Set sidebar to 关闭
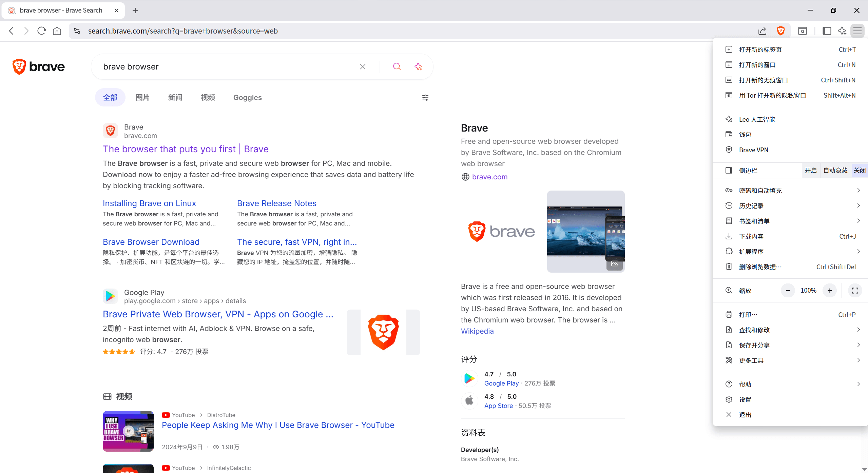 click(x=859, y=170)
